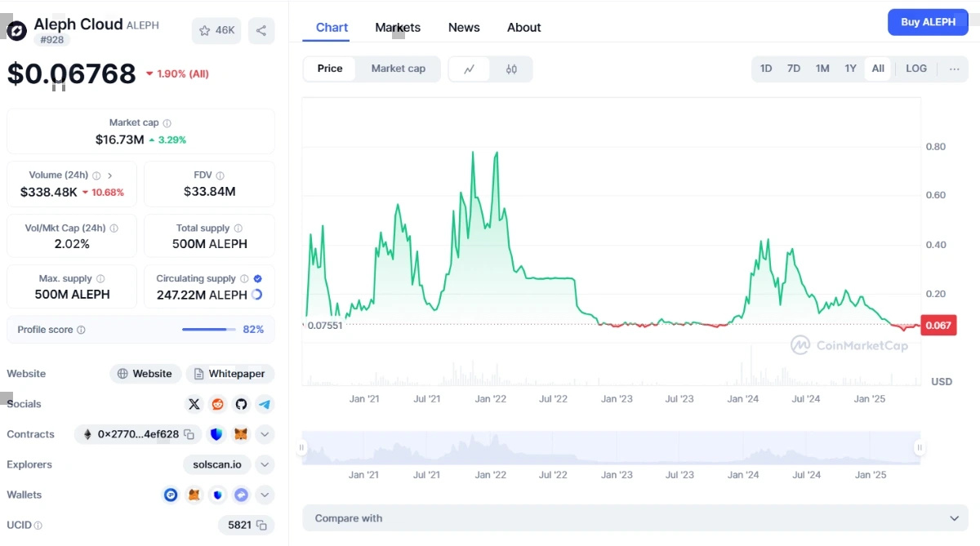This screenshot has width=980, height=546.
Task: Click the info icon next to Vol/Mkt Cap (24h)
Action: pyautogui.click(x=114, y=229)
